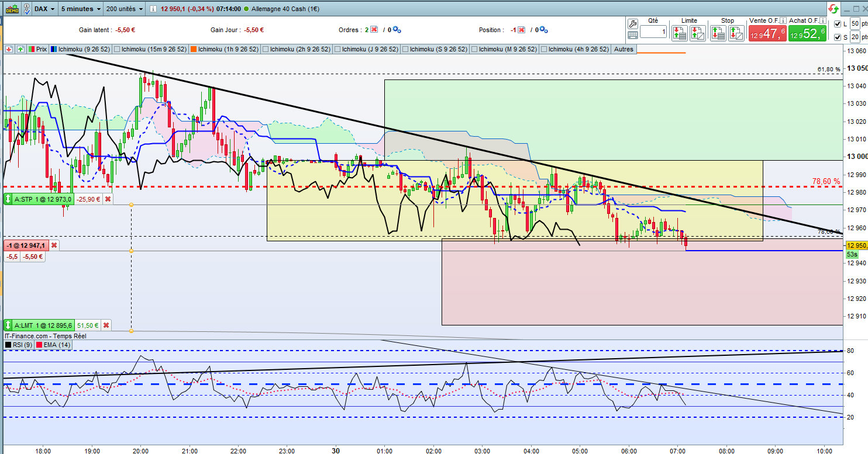
Task: Toggle Ichimoku (S 9 26 52) checkbox
Action: coord(405,50)
